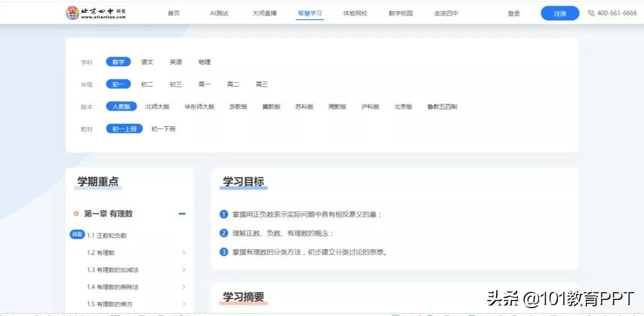Open the AI测试 nav item
The width and height of the screenshot is (644, 316).
point(219,13)
